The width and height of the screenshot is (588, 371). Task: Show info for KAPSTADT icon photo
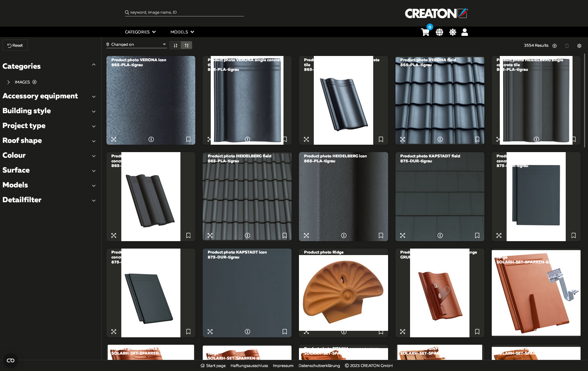click(x=248, y=332)
